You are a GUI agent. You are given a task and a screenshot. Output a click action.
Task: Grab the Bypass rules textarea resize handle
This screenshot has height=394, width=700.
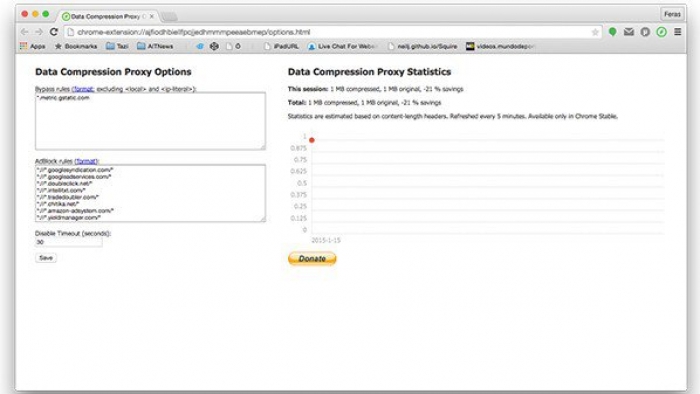click(262, 147)
